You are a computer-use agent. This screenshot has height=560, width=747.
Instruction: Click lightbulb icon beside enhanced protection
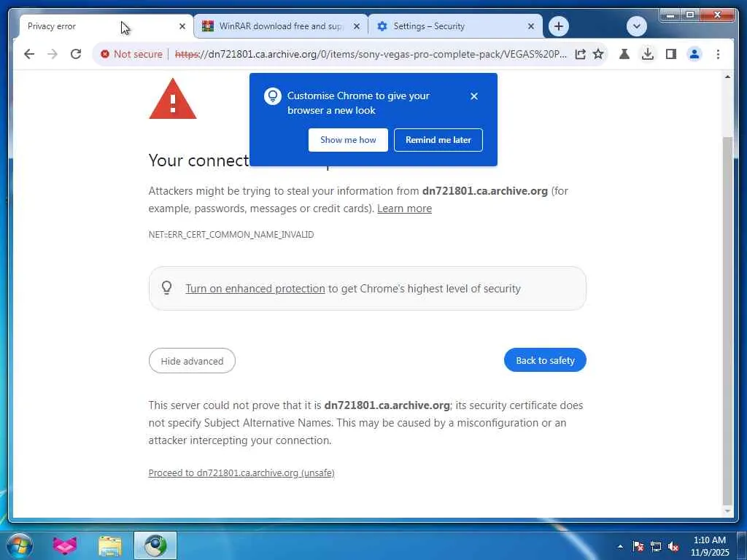coord(167,288)
